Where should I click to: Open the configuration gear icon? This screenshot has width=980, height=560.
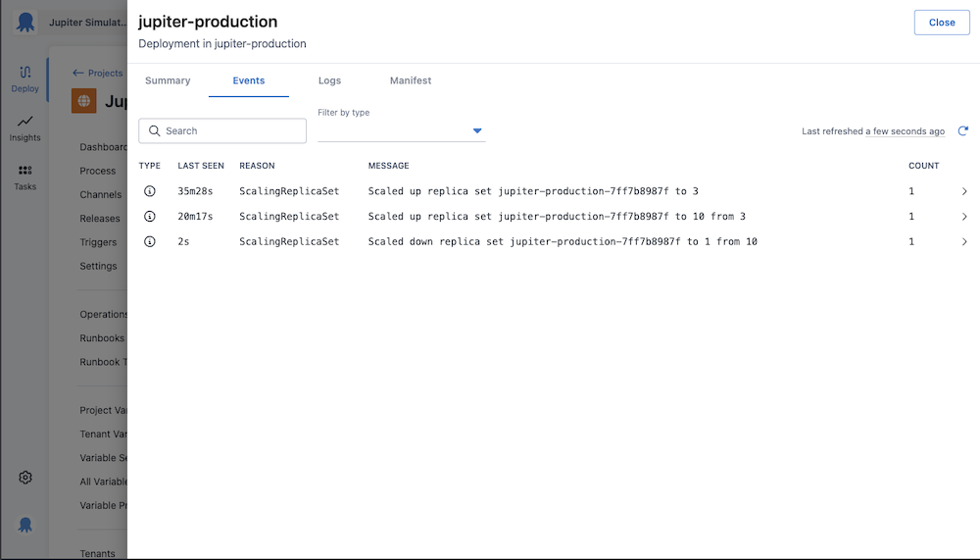(25, 478)
